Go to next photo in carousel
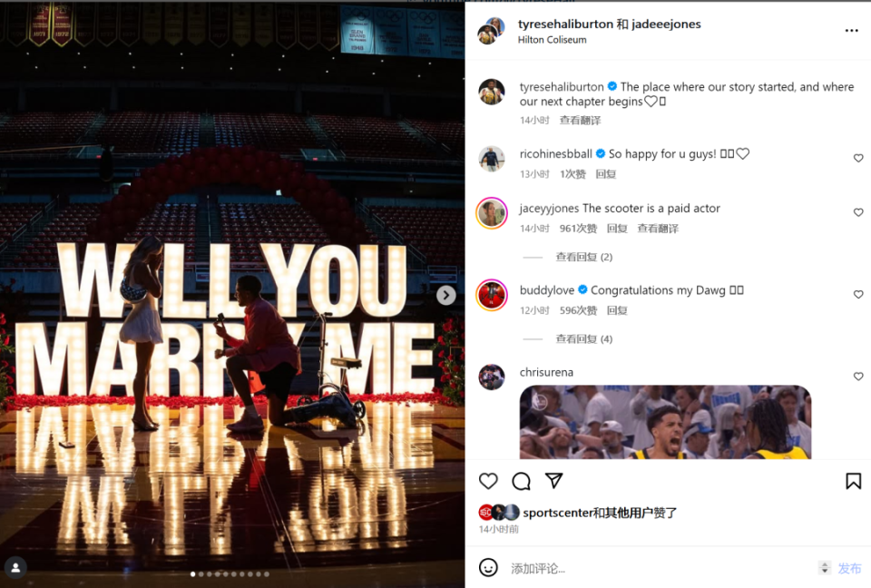871x588 pixels. [445, 295]
